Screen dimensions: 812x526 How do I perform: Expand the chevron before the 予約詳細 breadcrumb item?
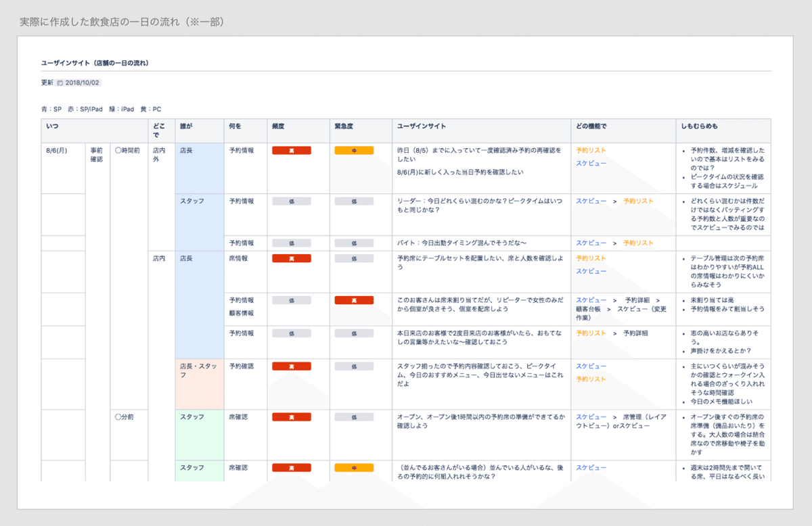(x=614, y=300)
